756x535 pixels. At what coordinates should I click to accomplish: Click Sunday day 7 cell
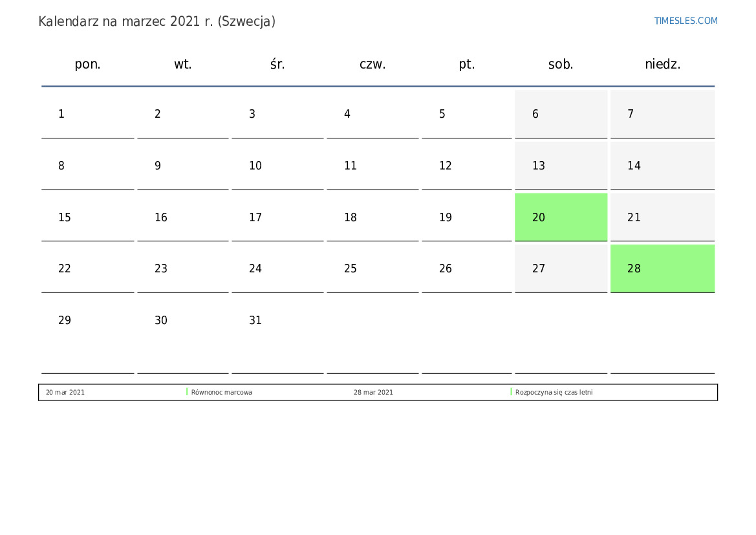(x=662, y=114)
